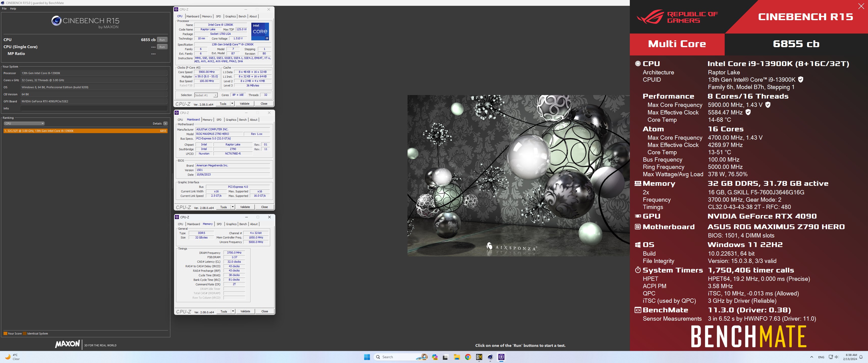Open Copilot preview on the taskbar

coord(435,357)
